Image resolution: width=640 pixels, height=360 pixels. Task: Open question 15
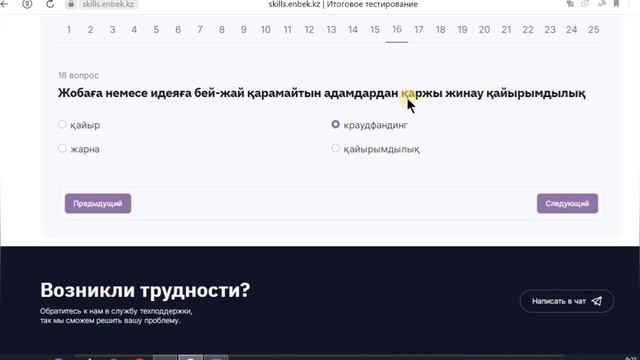click(375, 29)
